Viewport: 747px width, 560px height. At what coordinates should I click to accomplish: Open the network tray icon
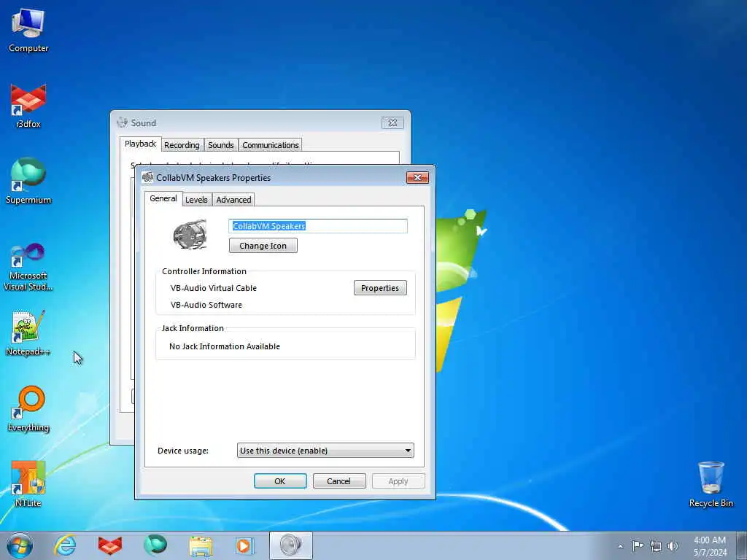point(656,546)
